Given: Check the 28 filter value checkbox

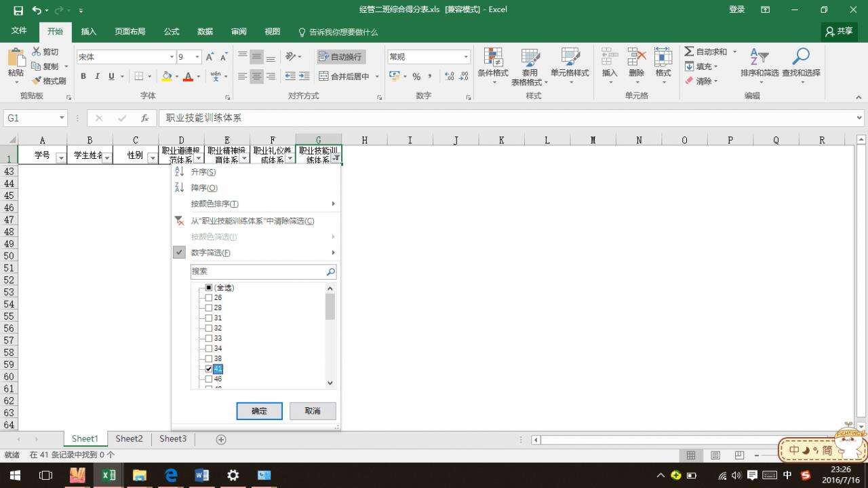Looking at the screenshot, I should pos(209,308).
